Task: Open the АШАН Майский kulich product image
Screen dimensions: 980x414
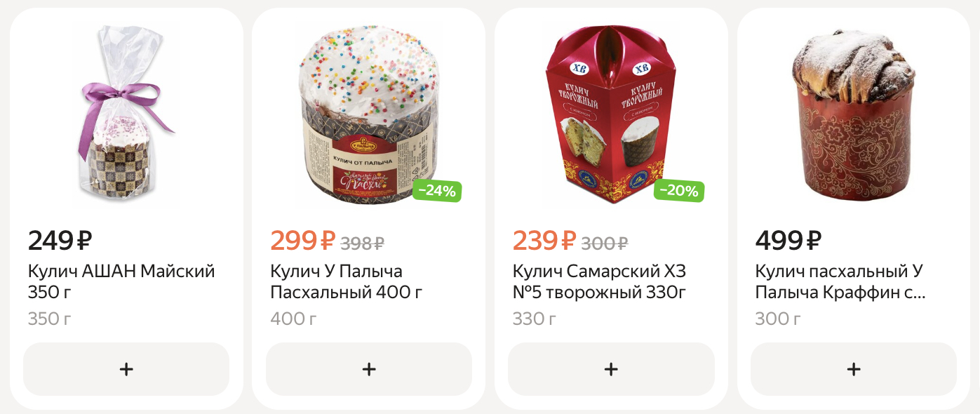Action: click(126, 114)
